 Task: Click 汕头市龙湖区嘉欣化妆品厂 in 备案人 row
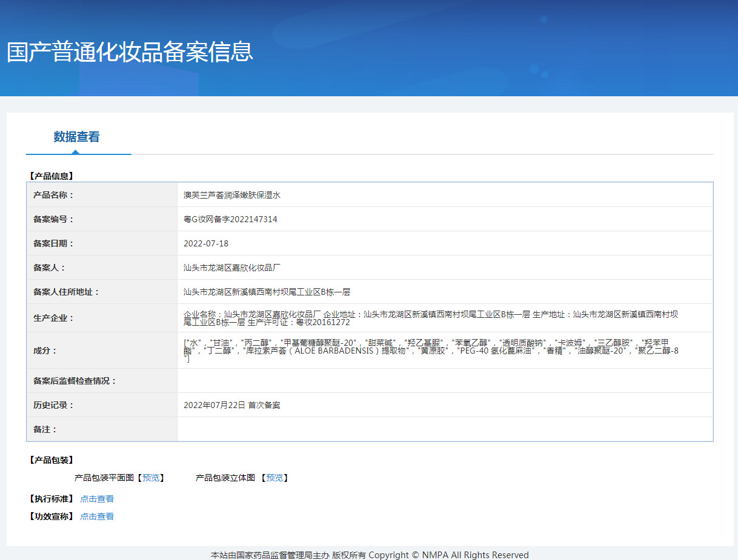click(x=232, y=268)
